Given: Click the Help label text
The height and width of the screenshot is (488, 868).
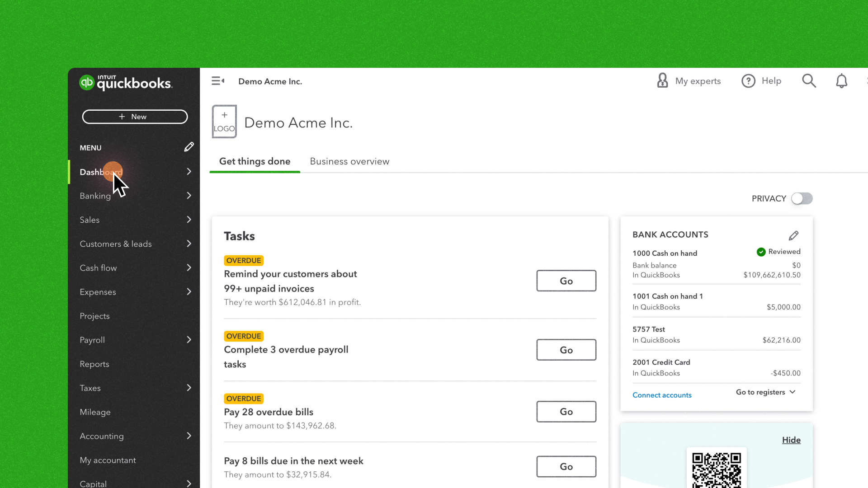Looking at the screenshot, I should click(x=771, y=81).
